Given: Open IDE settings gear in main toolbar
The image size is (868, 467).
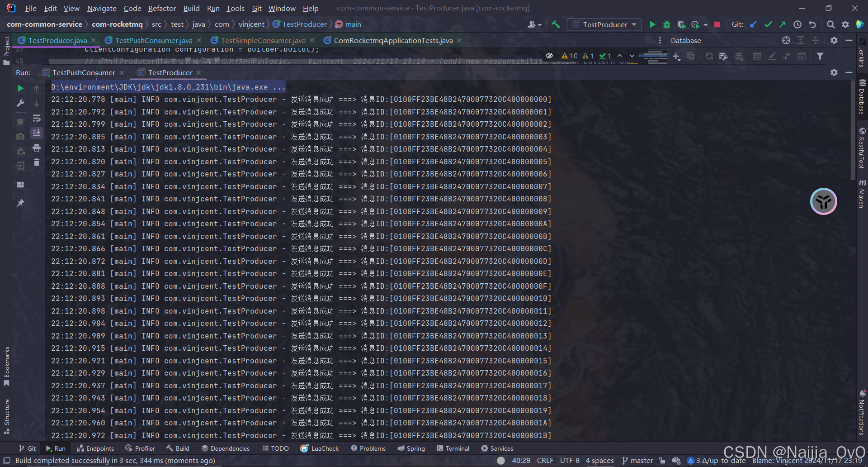Looking at the screenshot, I should [845, 24].
